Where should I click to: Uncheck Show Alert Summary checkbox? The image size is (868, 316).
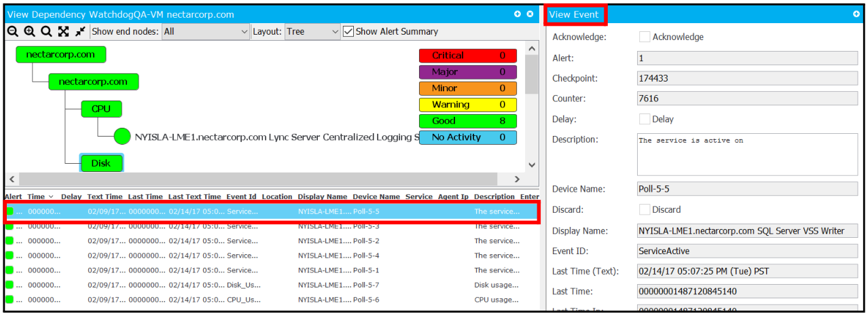coord(348,31)
